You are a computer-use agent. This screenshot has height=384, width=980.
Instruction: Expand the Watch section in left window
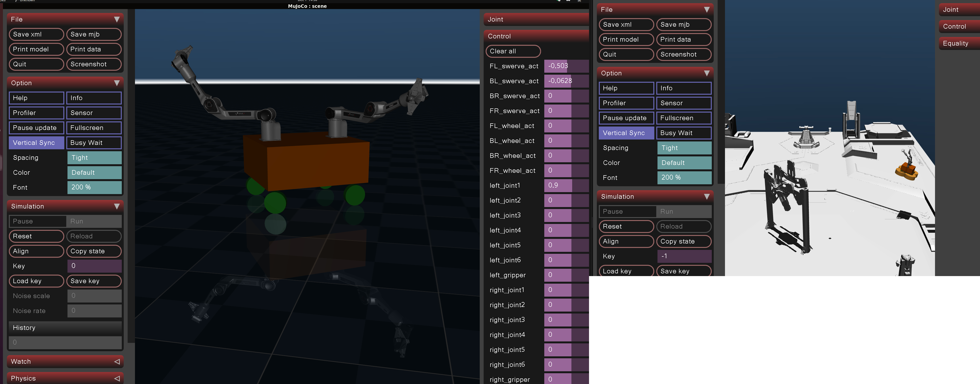[65, 361]
